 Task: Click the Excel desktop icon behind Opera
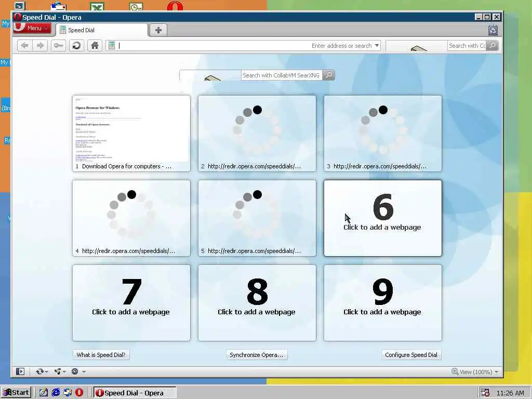[97, 6]
